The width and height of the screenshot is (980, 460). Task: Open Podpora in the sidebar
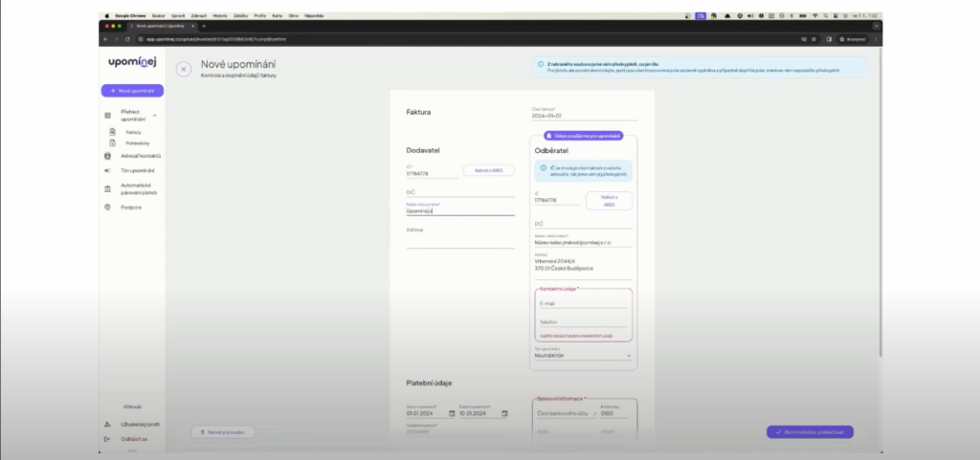[131, 208]
